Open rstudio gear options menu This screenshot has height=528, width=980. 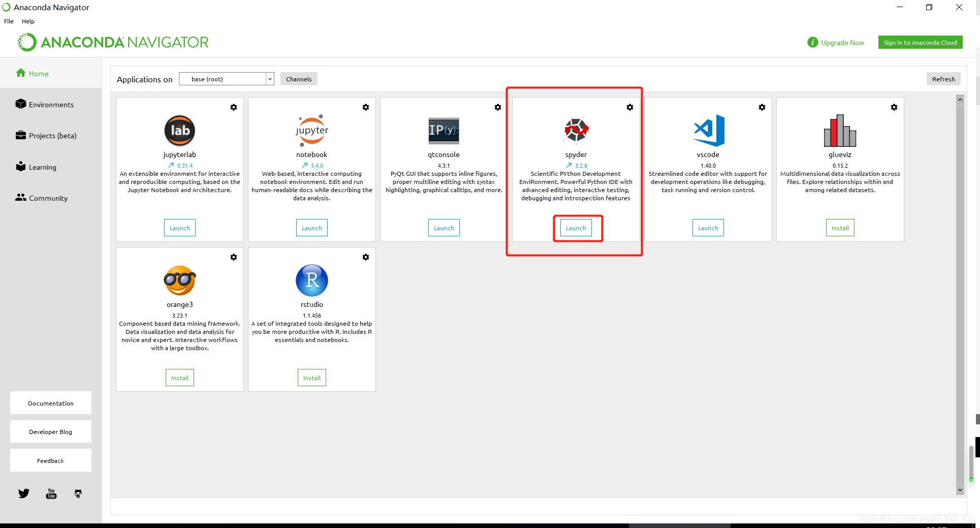click(x=366, y=257)
